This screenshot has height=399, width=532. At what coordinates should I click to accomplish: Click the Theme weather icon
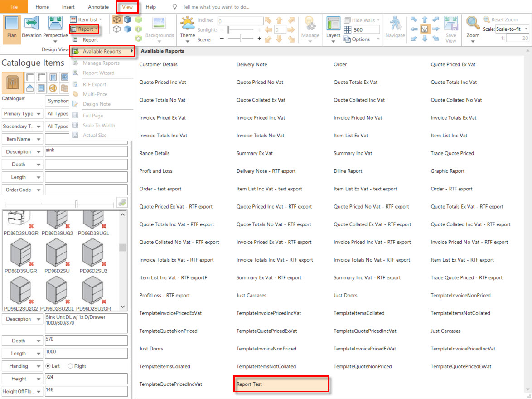187,24
